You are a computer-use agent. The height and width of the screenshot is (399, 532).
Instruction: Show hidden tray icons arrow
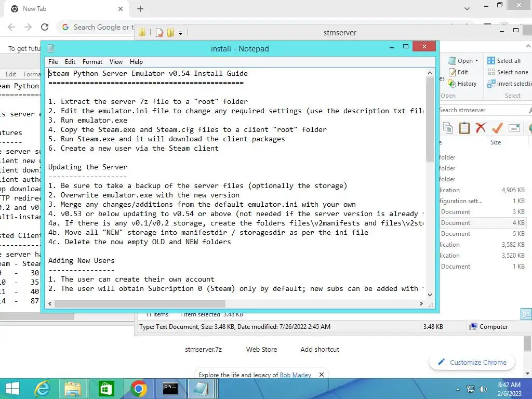458,389
